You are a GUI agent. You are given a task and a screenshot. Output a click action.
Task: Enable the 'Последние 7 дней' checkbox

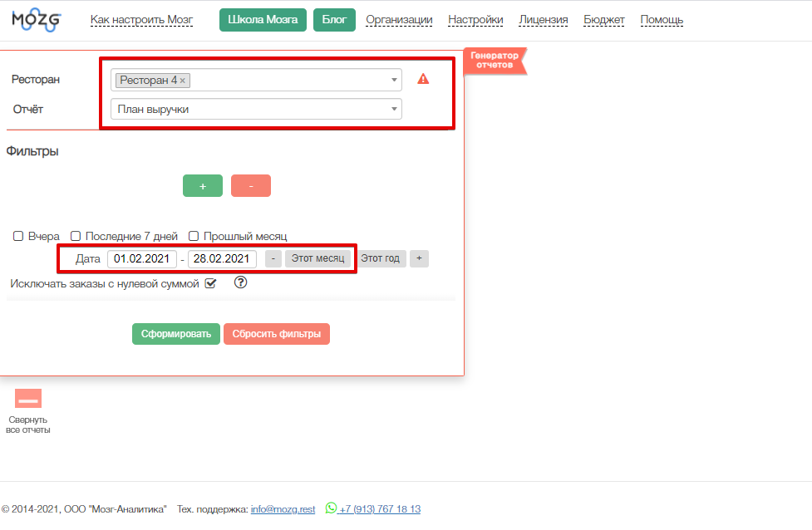(x=76, y=236)
